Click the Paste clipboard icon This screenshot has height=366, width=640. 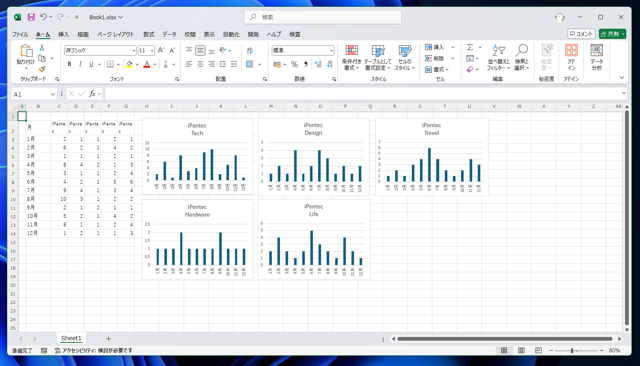[26, 51]
